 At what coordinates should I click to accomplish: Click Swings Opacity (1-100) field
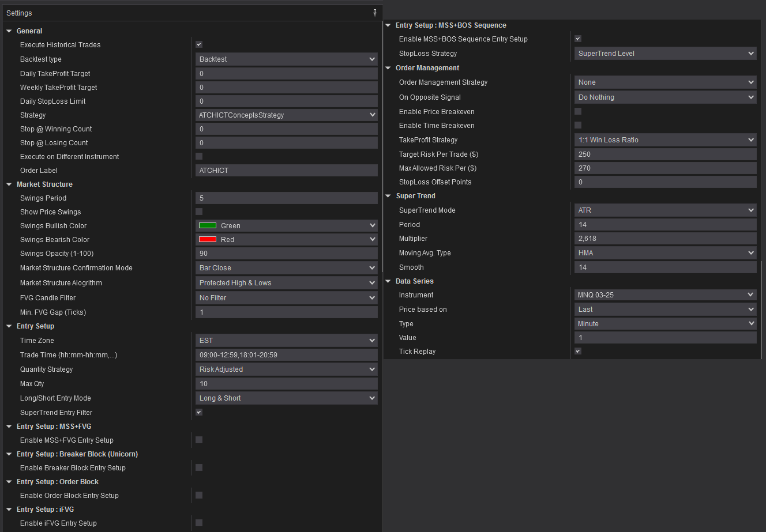(287, 254)
